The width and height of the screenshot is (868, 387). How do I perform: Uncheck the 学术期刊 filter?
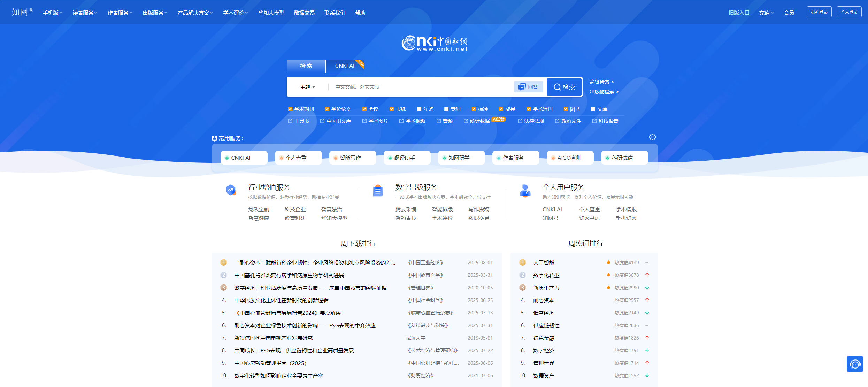point(290,109)
